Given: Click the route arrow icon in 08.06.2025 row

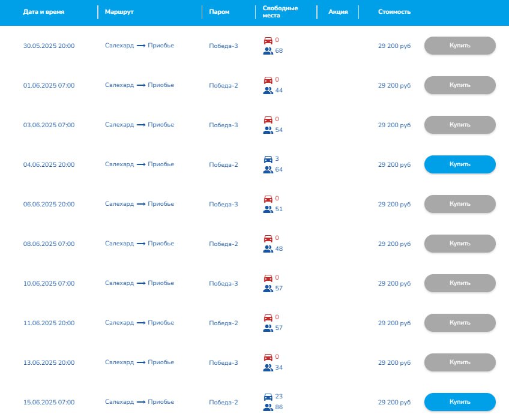Looking at the screenshot, I should pyautogui.click(x=141, y=244).
